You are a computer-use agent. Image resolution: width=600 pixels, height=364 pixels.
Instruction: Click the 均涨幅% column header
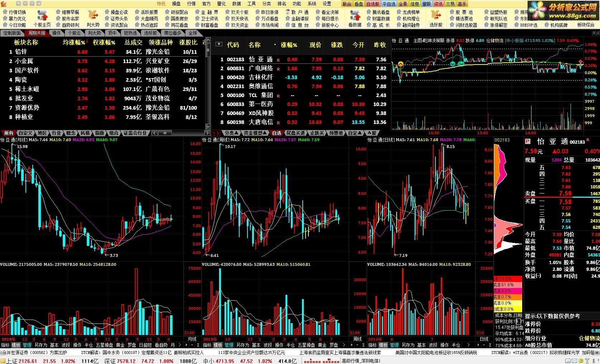(74, 42)
